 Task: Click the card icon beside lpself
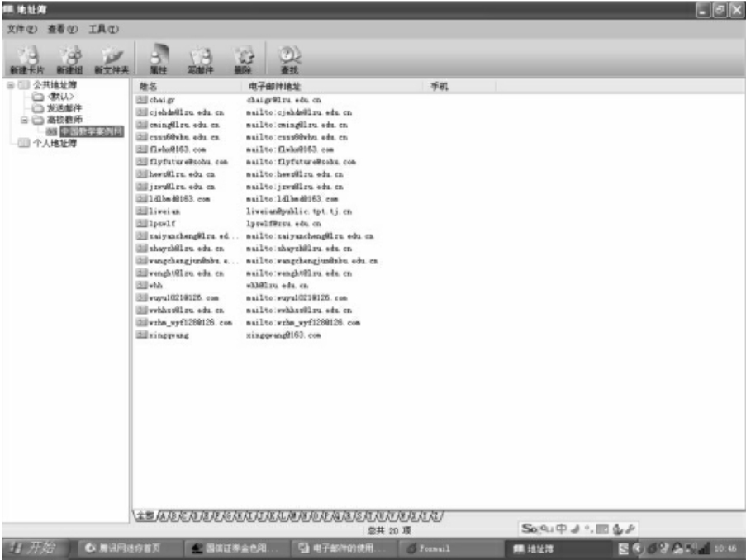(141, 223)
